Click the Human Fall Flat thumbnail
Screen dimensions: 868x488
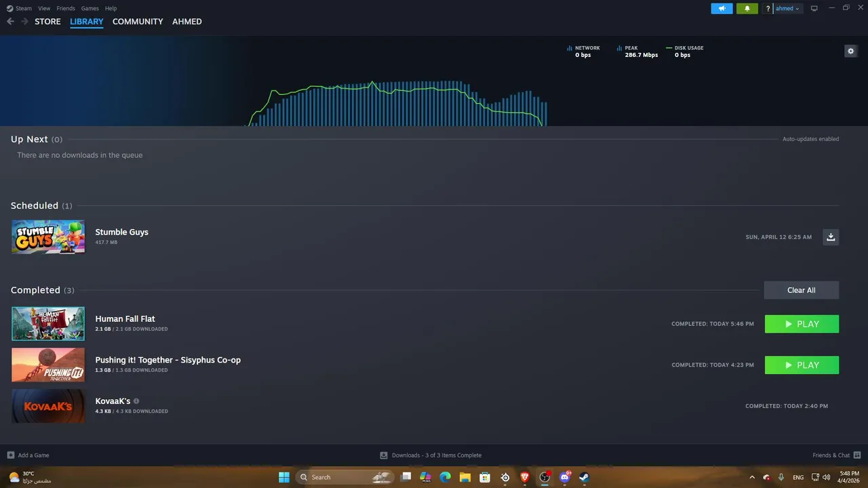[48, 324]
